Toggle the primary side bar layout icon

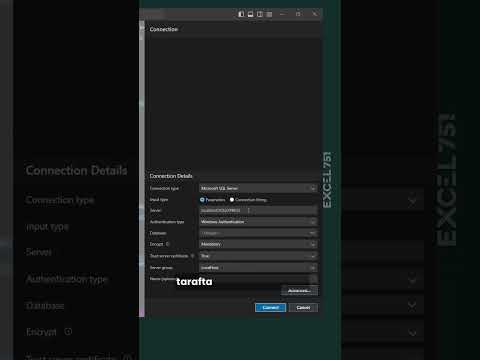click(x=241, y=14)
